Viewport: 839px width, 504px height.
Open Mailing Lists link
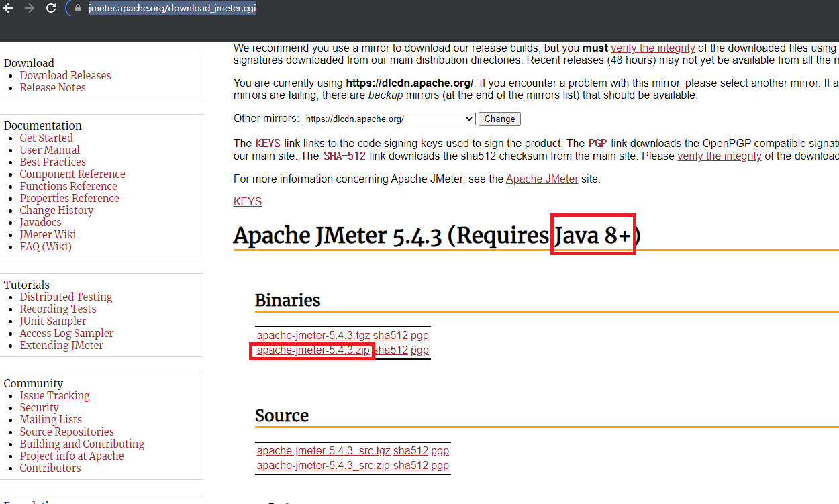coord(50,419)
